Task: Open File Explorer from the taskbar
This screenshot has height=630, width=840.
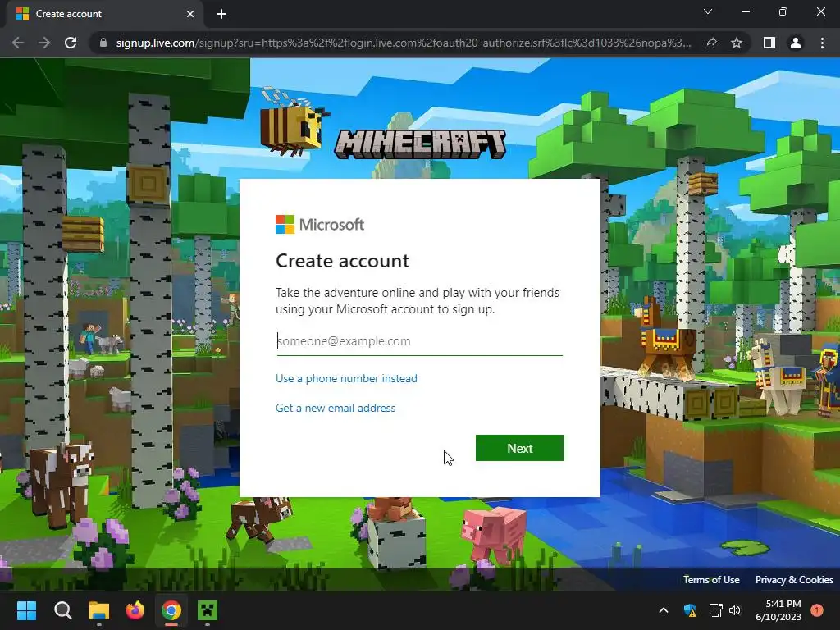Action: (99, 610)
